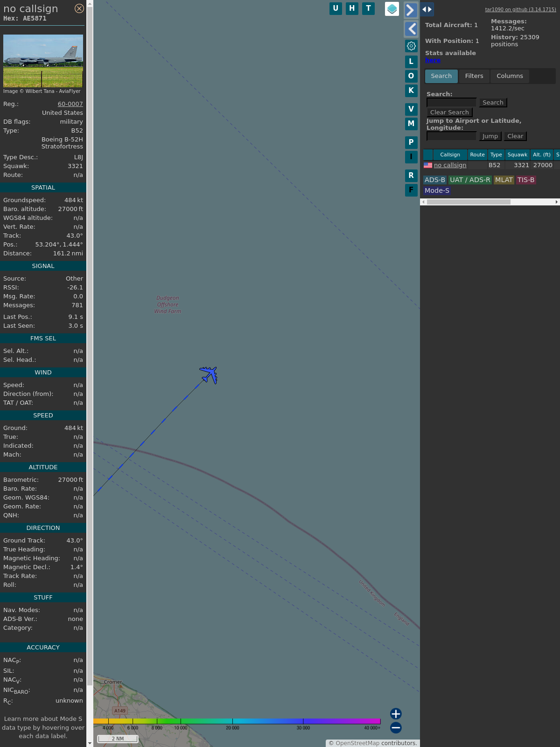Switch to the Filters tab
This screenshot has width=560, height=747.
pos(474,76)
